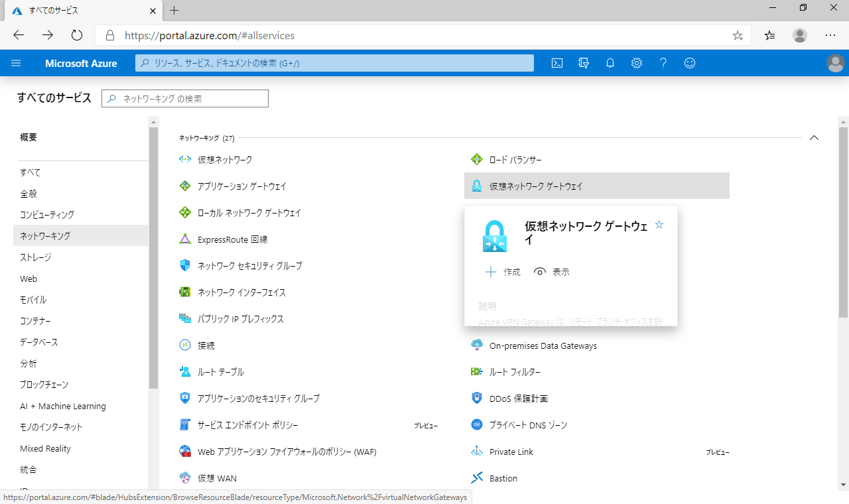Open the notifications bell
This screenshot has height=504, width=849.
pos(610,63)
